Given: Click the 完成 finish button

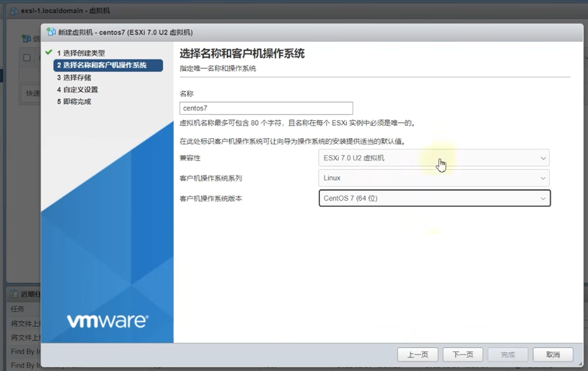Looking at the screenshot, I should [508, 355].
